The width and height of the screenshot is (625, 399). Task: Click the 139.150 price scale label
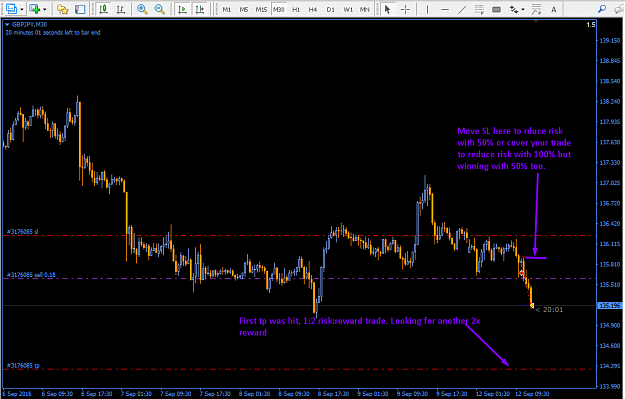coord(610,40)
